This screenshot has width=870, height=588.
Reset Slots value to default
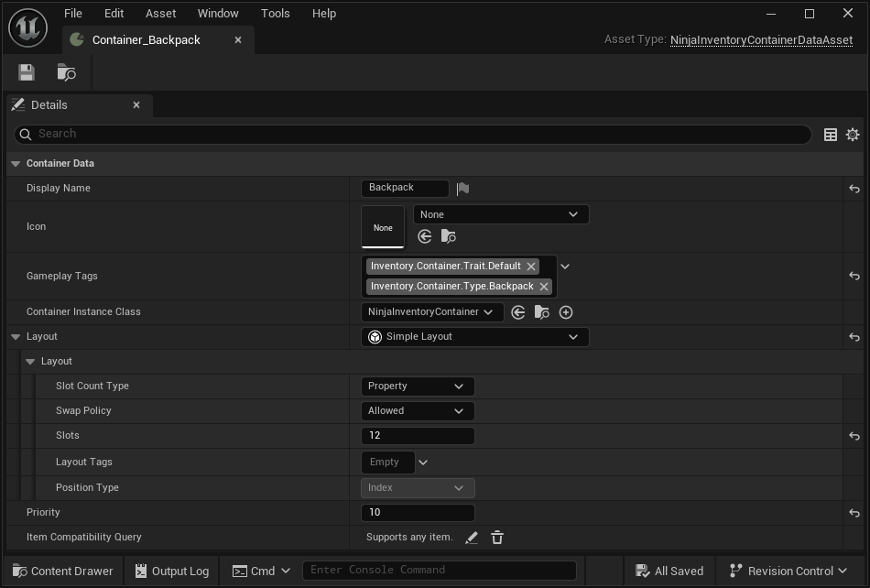[x=854, y=436]
